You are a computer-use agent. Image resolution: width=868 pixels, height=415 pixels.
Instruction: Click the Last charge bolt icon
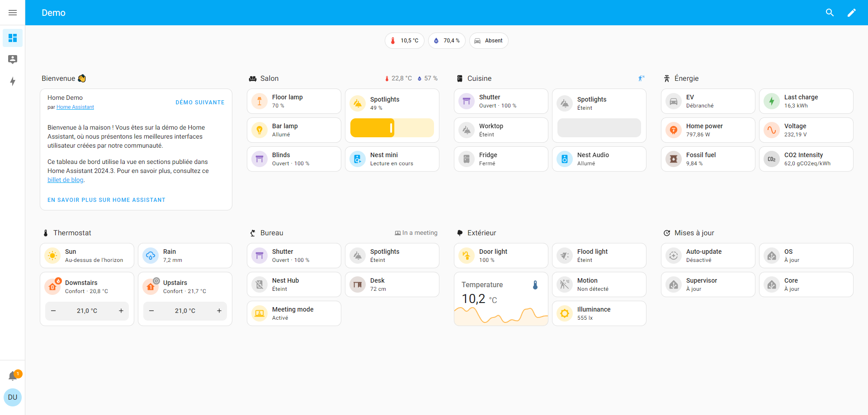(x=772, y=101)
